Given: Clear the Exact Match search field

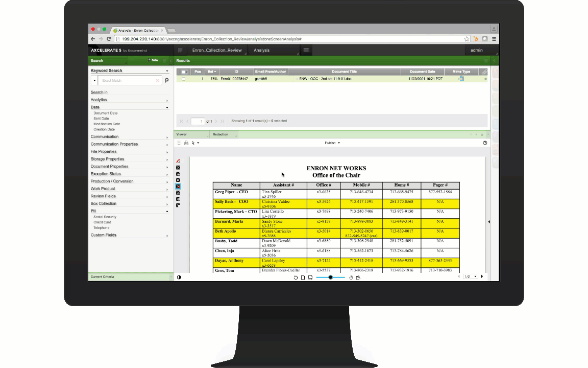Looking at the screenshot, I should point(158,80).
